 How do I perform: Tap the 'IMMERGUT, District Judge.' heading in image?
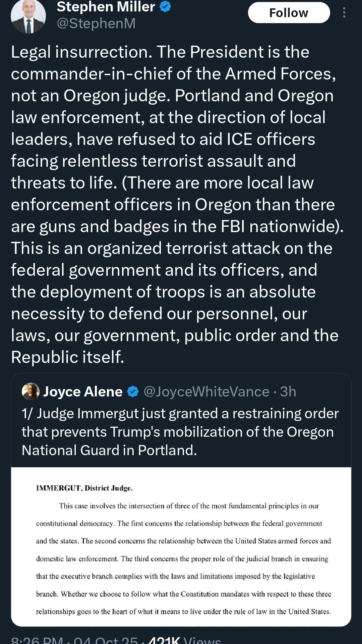(84, 488)
